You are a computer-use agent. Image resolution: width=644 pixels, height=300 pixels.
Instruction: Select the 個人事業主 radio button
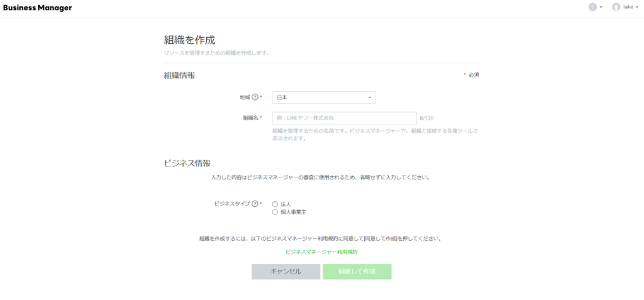pyautogui.click(x=275, y=213)
